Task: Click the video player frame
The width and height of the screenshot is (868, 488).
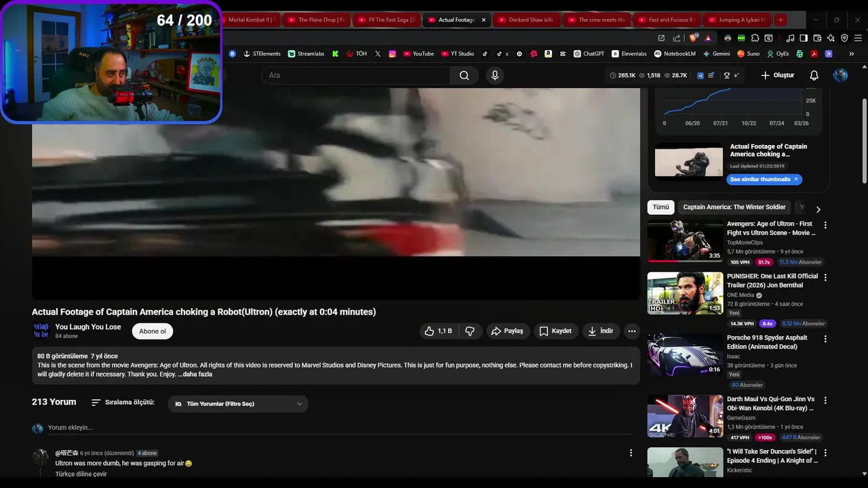Action: click(x=336, y=193)
